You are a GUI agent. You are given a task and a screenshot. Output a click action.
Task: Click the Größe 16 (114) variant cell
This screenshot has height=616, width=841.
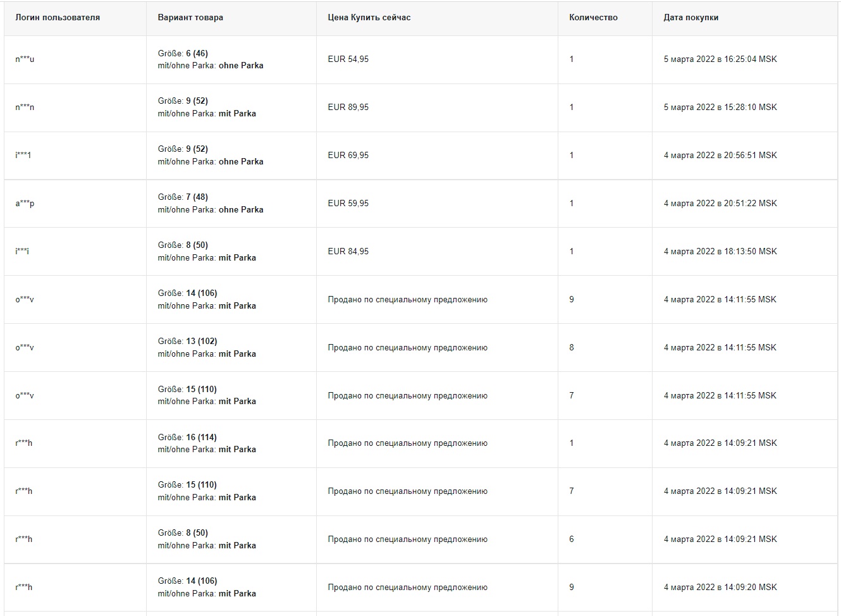coord(207,443)
